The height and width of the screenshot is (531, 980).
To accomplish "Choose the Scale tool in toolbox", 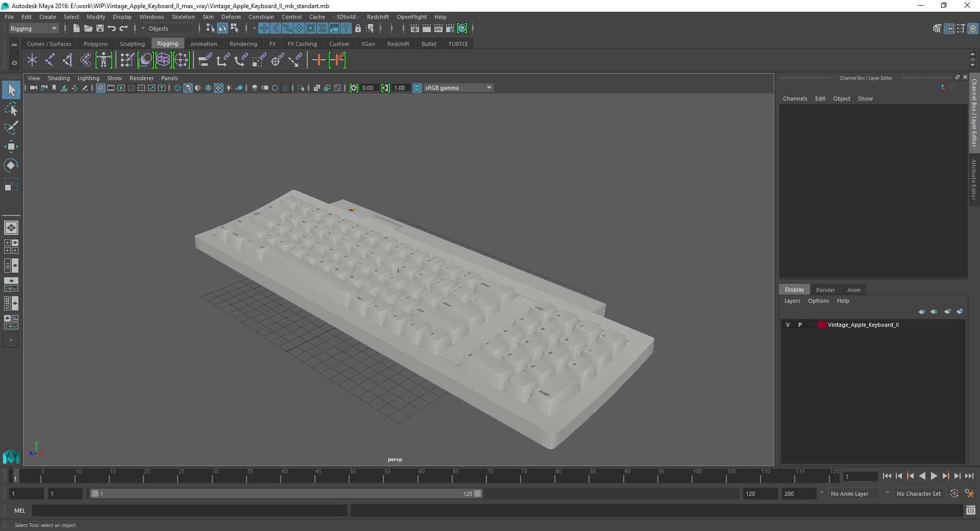I will [x=11, y=184].
